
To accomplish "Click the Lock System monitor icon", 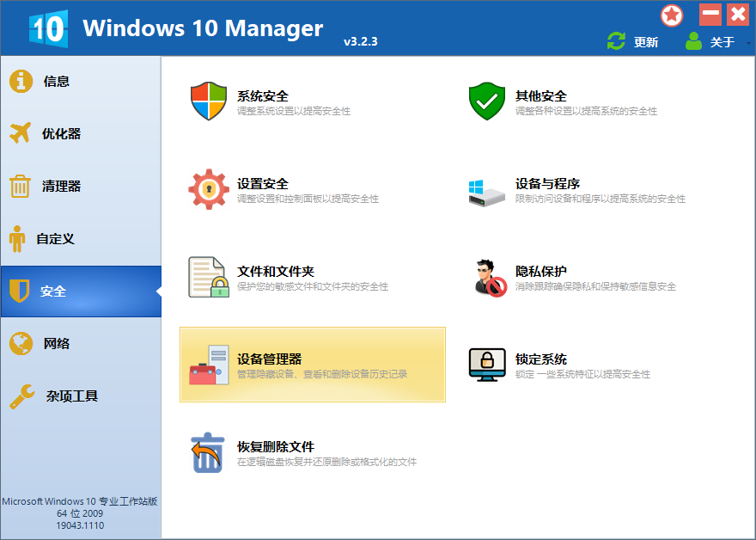I will 487,365.
